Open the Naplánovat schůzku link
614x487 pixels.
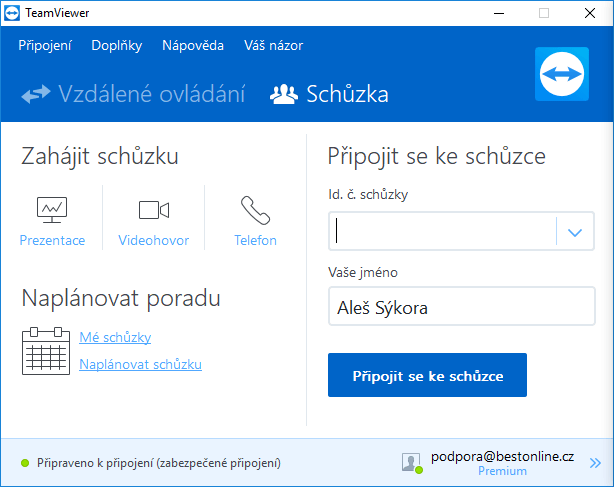pyautogui.click(x=140, y=364)
